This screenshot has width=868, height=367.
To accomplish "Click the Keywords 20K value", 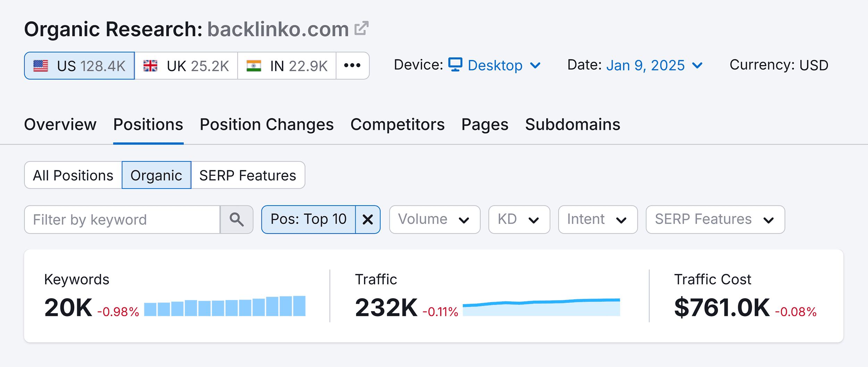I will click(68, 308).
